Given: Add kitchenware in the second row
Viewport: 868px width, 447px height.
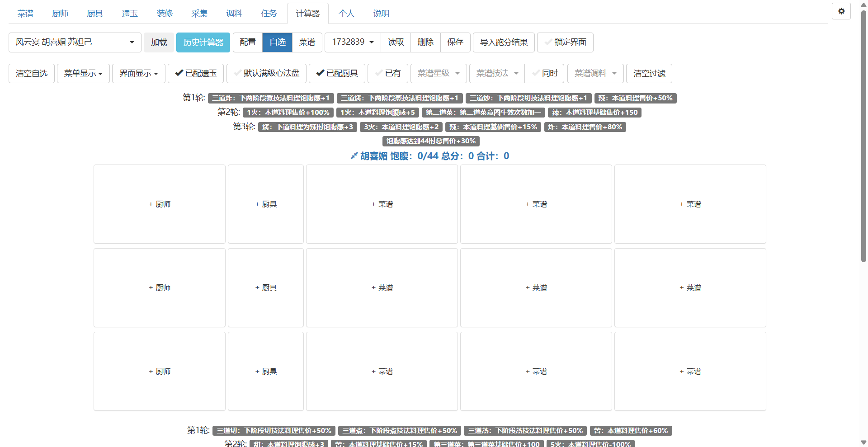Looking at the screenshot, I should point(266,288).
